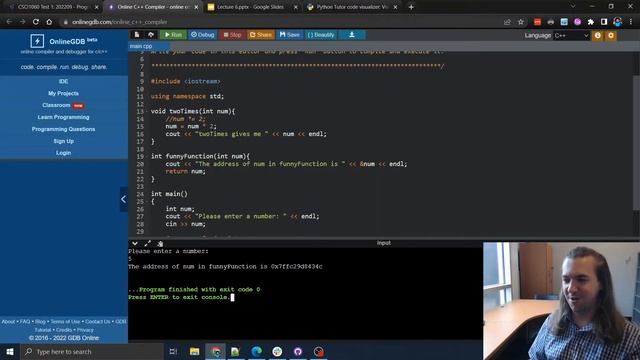
Task: Collapse the console with the down chevron
Action: (x=135, y=243)
